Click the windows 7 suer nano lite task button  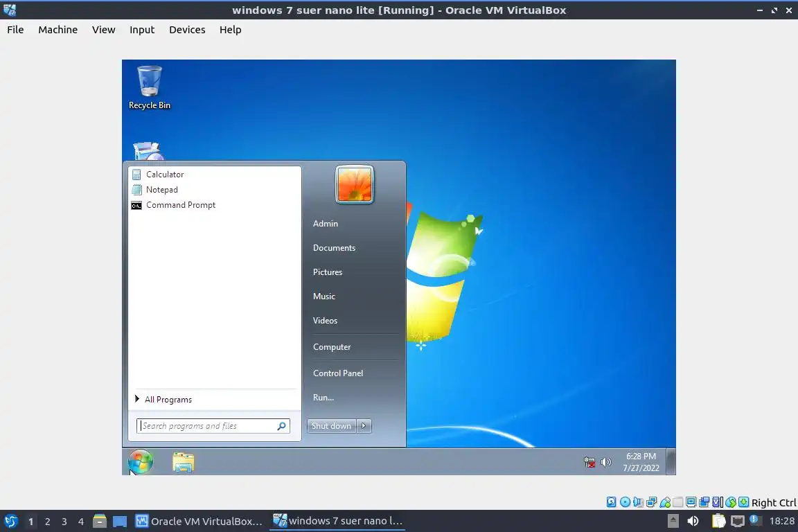337,521
